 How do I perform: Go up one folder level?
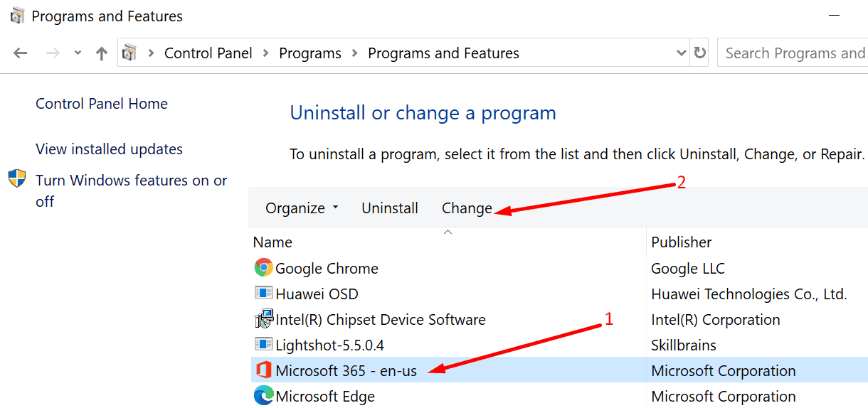(102, 53)
